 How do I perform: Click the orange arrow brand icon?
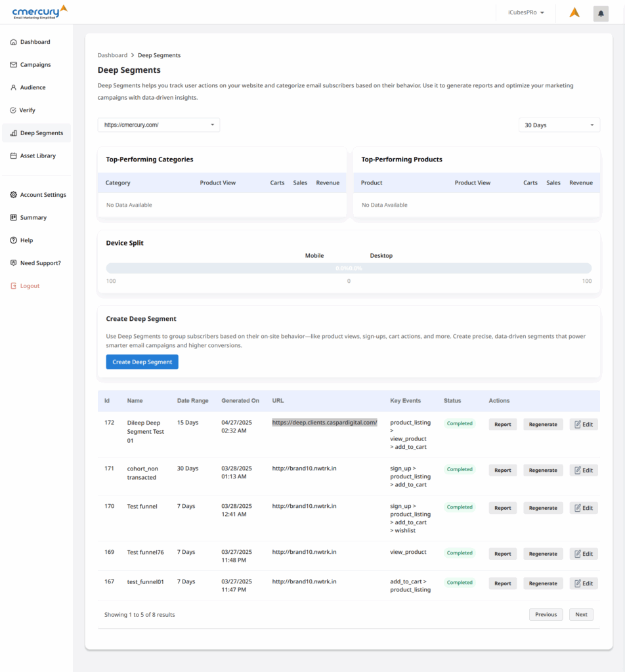click(574, 12)
